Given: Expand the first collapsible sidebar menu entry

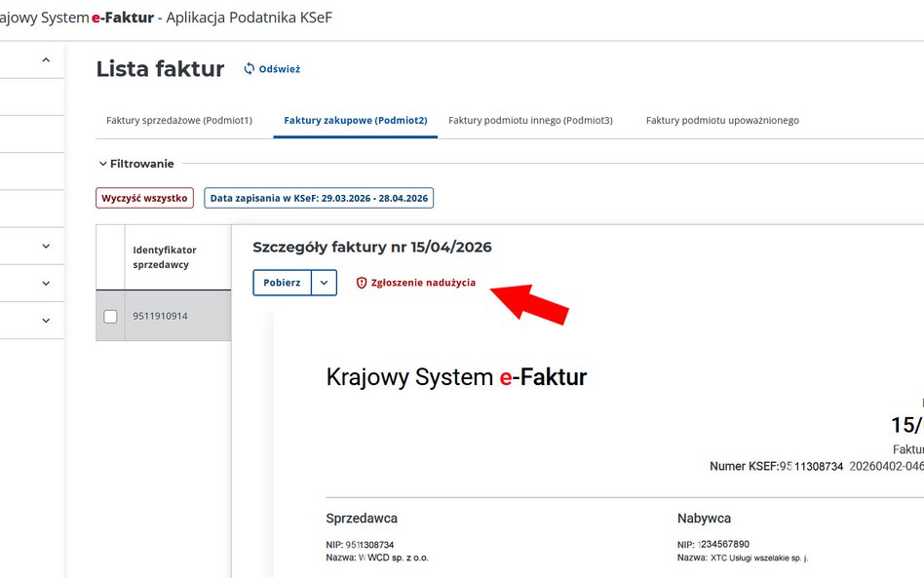Looking at the screenshot, I should coord(43,246).
